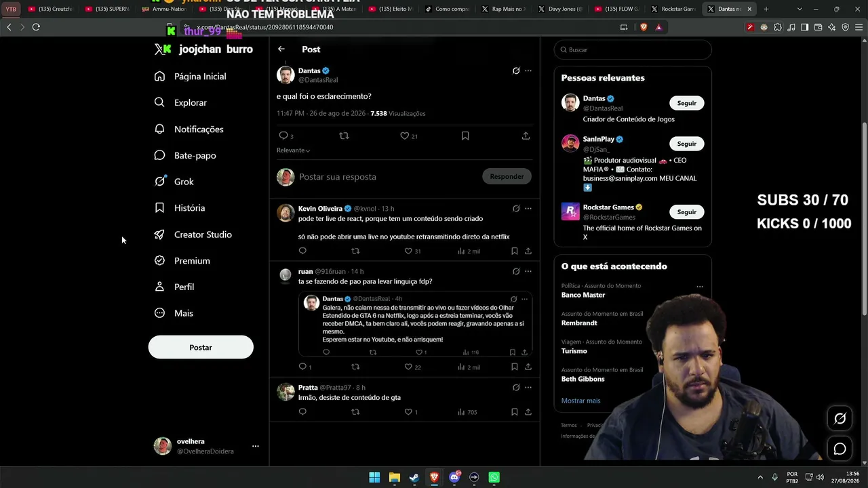868x488 pixels.
Task: Follow Dantas with the Seguir button
Action: [687, 103]
